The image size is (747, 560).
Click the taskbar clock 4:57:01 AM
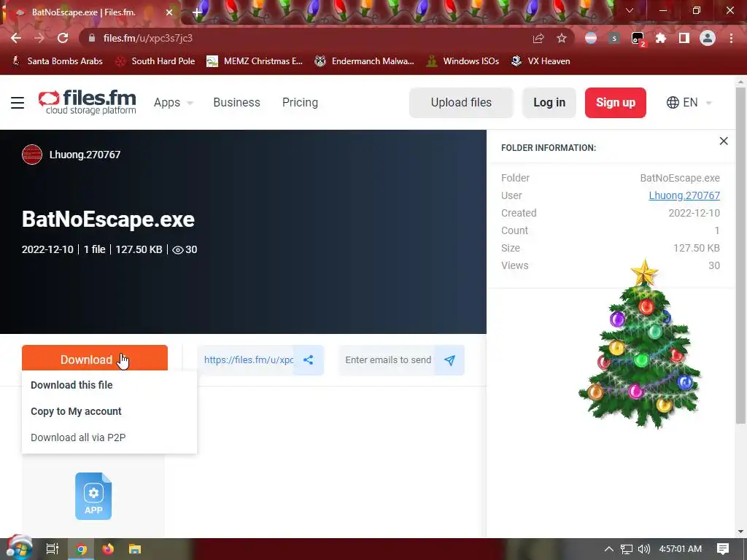point(681,549)
